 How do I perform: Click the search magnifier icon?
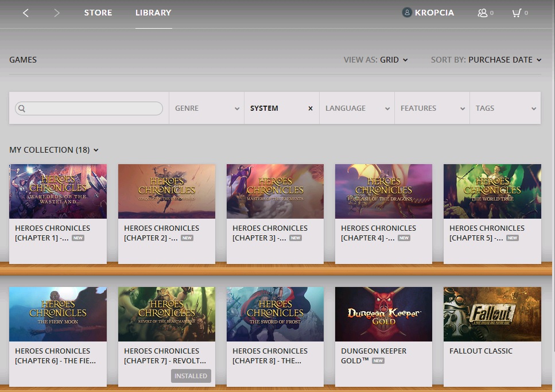point(22,108)
